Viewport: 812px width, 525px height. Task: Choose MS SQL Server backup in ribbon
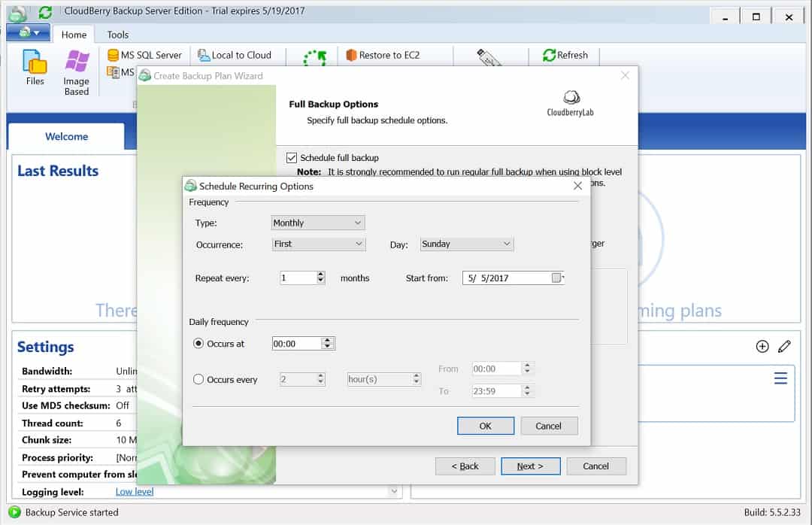click(x=144, y=55)
